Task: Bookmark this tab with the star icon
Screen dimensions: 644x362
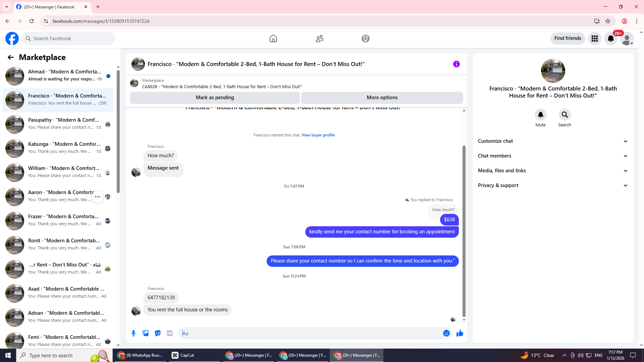Action: click(608, 21)
